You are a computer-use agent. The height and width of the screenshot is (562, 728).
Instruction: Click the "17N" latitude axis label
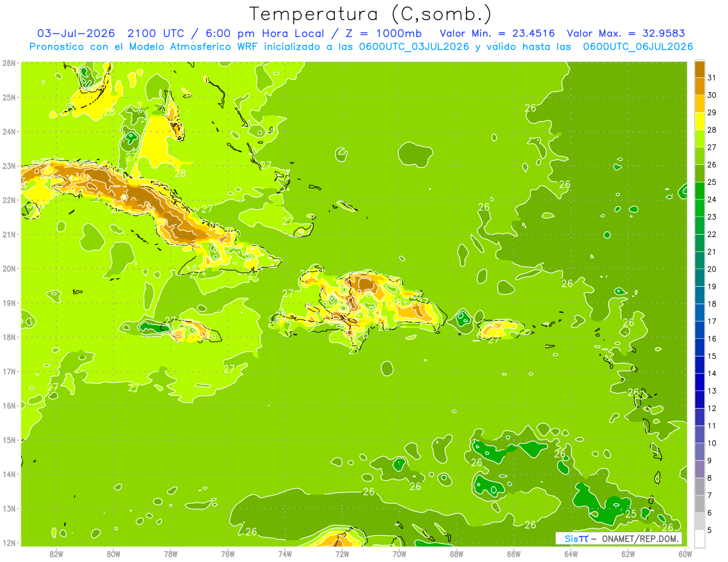pos(8,371)
